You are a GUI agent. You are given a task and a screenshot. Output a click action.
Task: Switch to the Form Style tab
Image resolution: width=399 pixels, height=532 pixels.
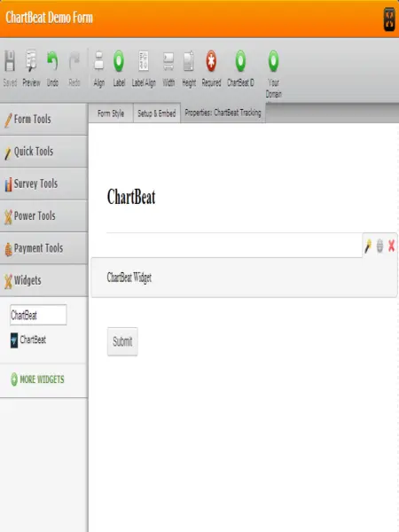pyautogui.click(x=111, y=113)
